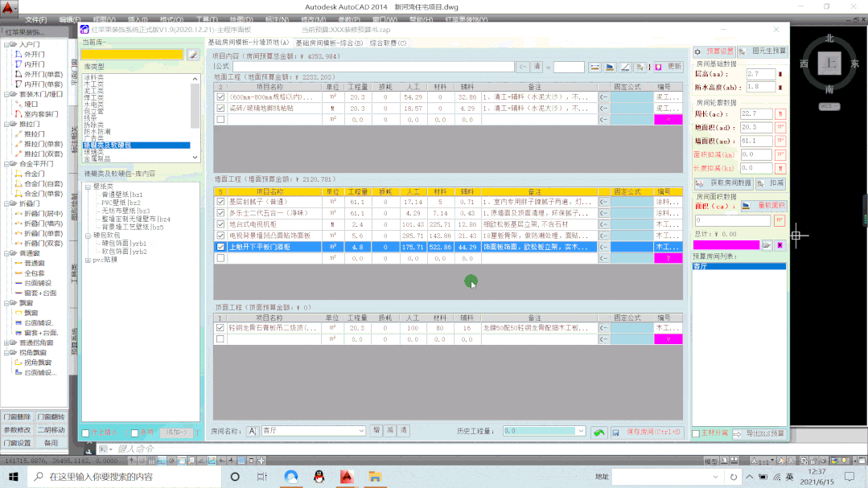Image resolution: width=868 pixels, height=488 pixels.
Task: Open the 历史工程量 dropdown
Action: pos(580,431)
